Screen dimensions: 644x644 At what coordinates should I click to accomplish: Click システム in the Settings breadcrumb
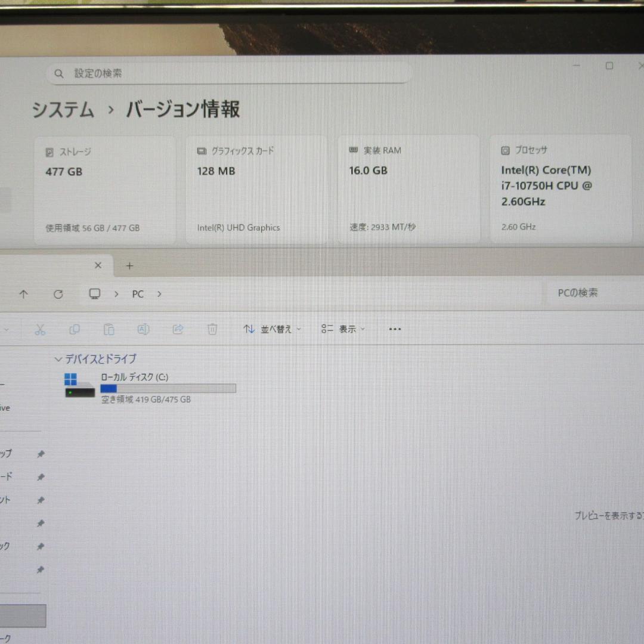coord(64,110)
